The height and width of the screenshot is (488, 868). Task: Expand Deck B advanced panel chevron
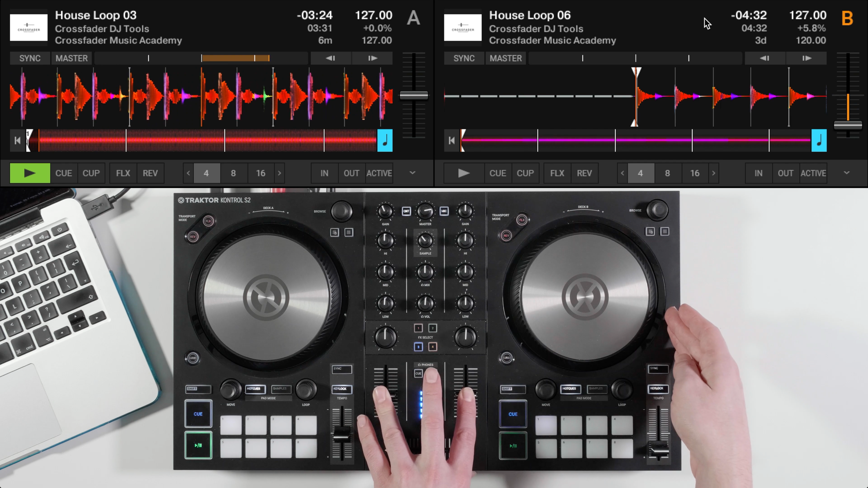[x=846, y=173]
